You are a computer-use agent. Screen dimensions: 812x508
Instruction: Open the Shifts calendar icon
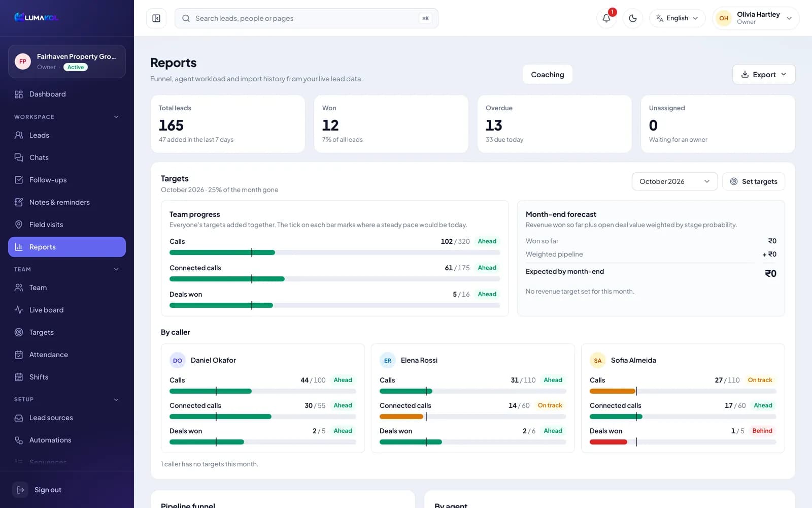click(19, 377)
